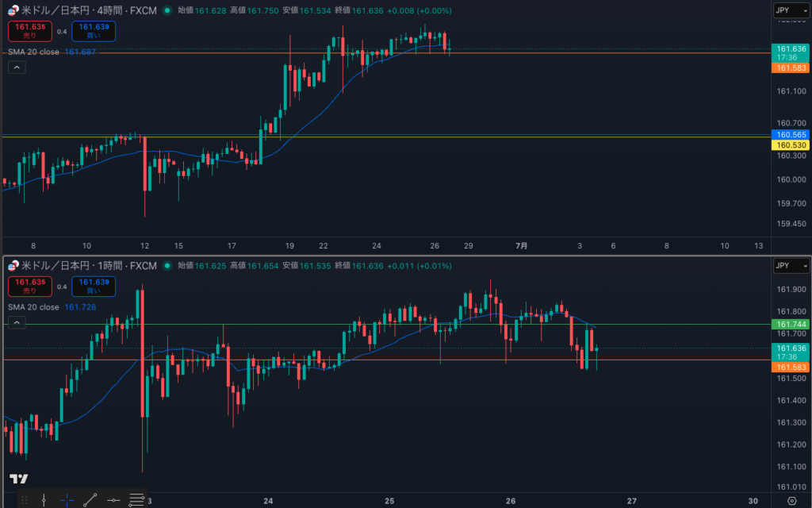Select the blue cross line tool
Screen dimensions: 812x508
point(67,500)
